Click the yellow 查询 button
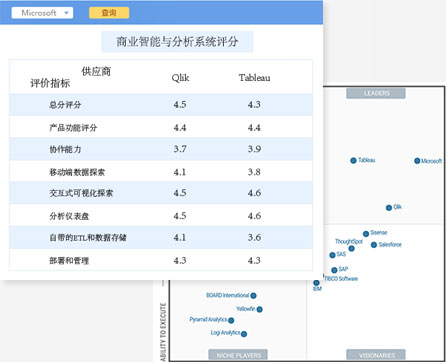Screen dimensions: 446x362 coord(109,13)
